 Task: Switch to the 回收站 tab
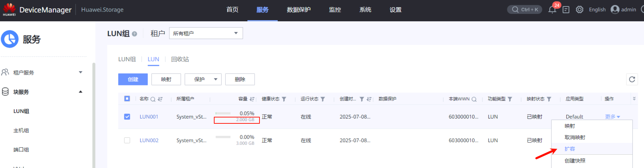(x=180, y=59)
